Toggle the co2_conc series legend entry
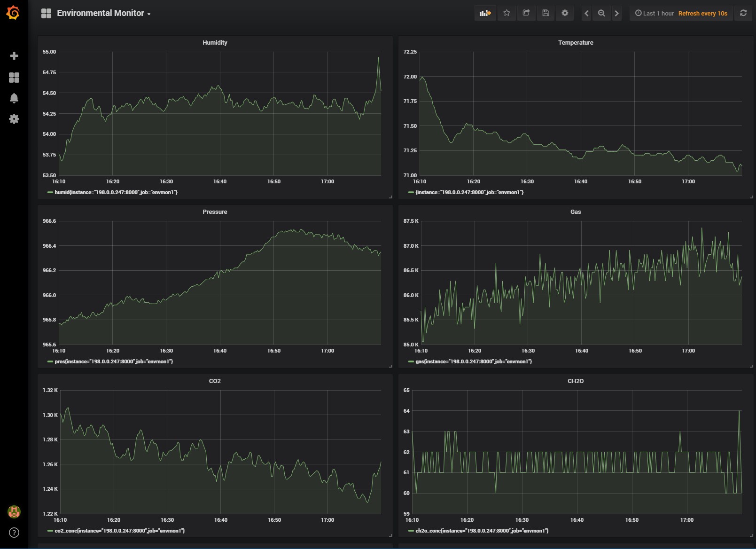Image resolution: width=756 pixels, height=549 pixels. point(119,531)
